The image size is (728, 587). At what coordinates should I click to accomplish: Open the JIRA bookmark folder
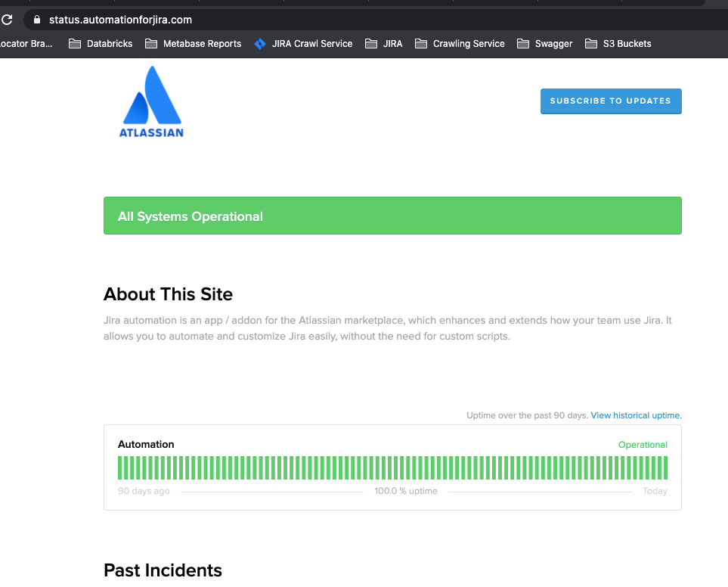coord(384,44)
